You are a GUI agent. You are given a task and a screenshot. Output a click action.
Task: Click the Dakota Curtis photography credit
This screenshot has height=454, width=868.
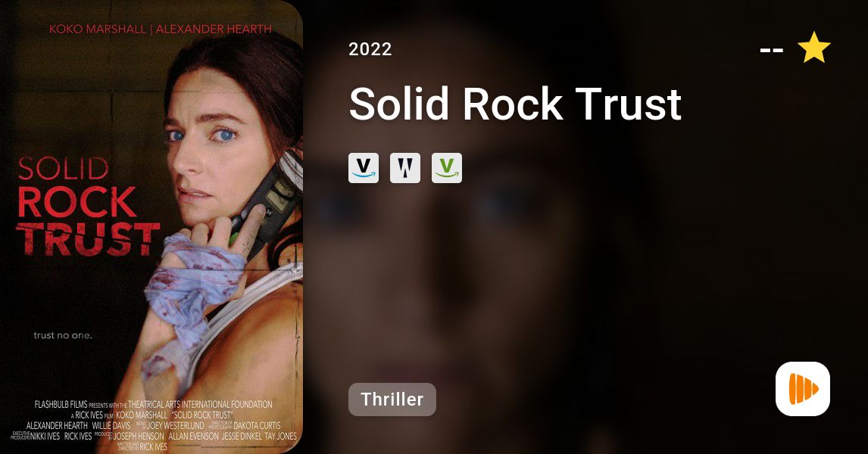click(x=257, y=425)
